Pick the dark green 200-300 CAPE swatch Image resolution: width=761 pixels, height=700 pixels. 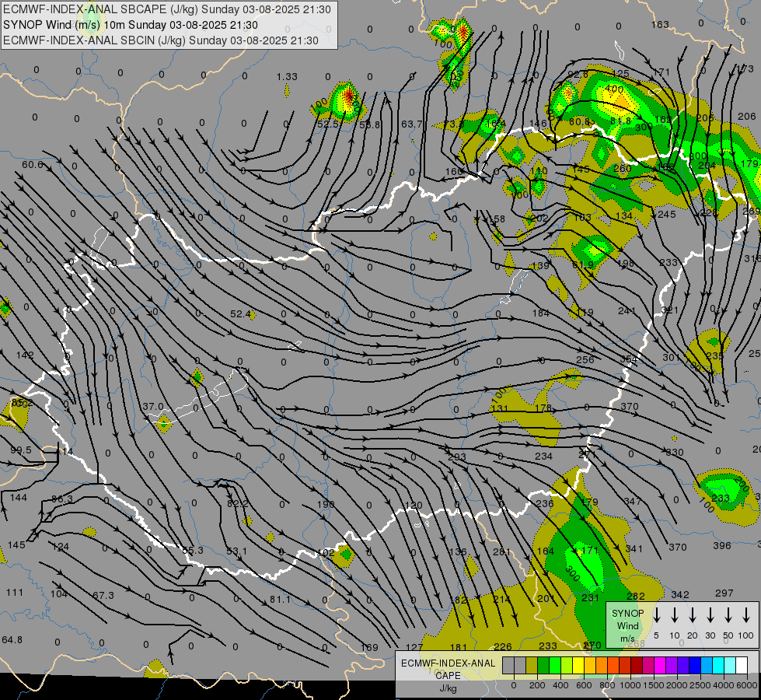[x=543, y=666]
